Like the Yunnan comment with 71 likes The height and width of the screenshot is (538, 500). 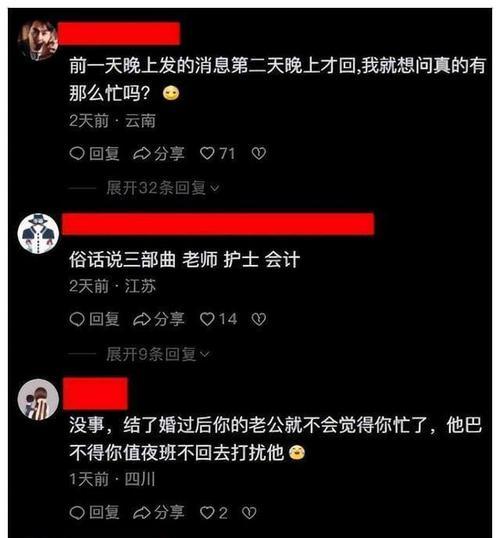(217, 153)
